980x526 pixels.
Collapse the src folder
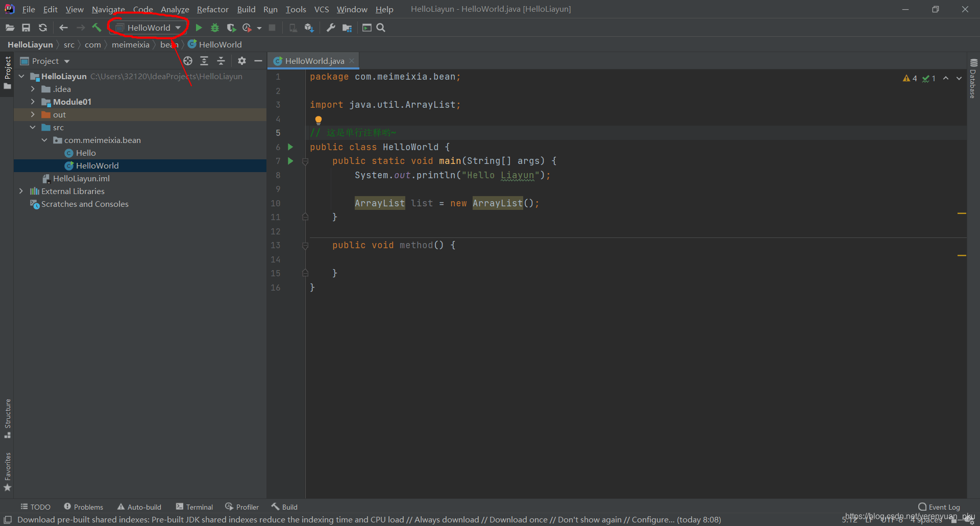[33, 127]
